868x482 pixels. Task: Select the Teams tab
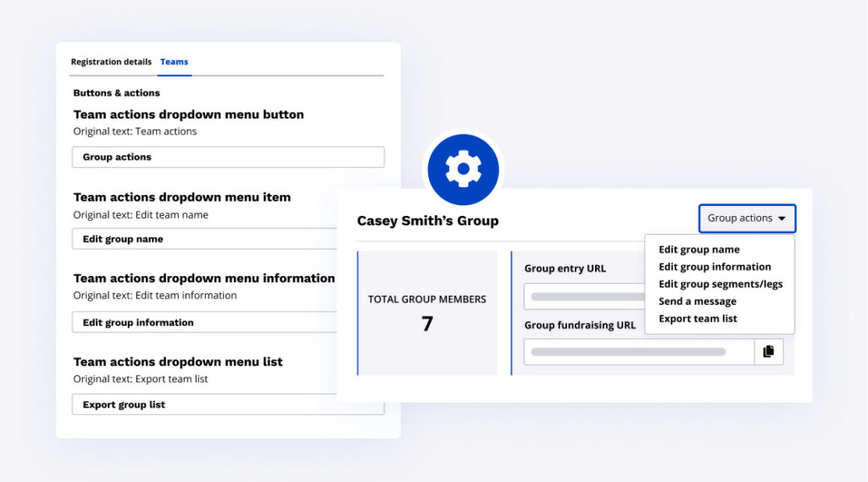[174, 62]
